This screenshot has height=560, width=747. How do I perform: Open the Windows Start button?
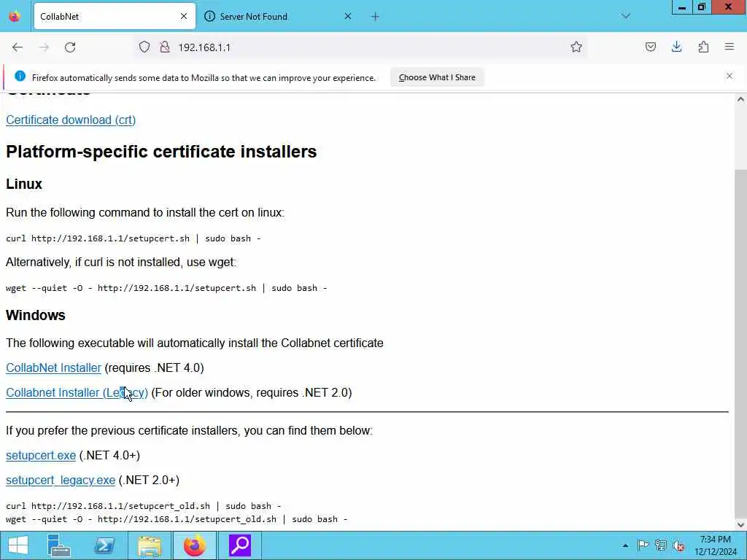coord(18,545)
